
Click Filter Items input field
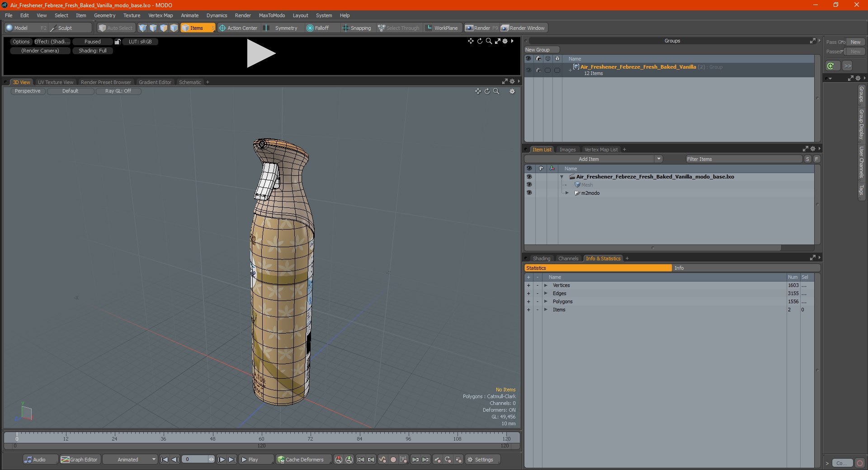(744, 159)
